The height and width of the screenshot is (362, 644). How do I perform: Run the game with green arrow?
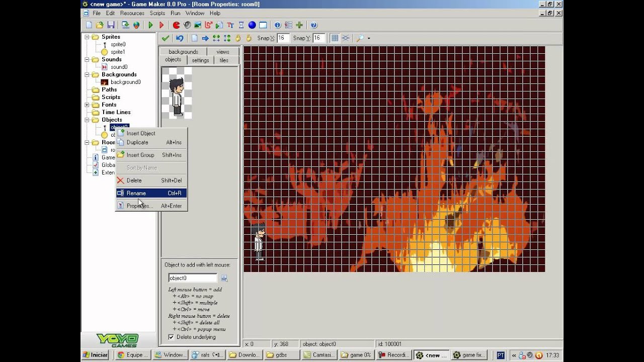[150, 25]
